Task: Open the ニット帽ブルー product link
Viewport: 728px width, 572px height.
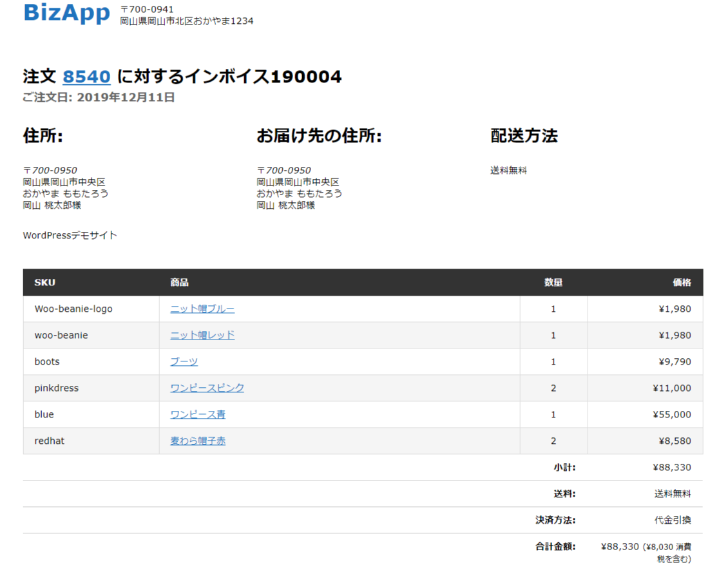Action: point(202,309)
